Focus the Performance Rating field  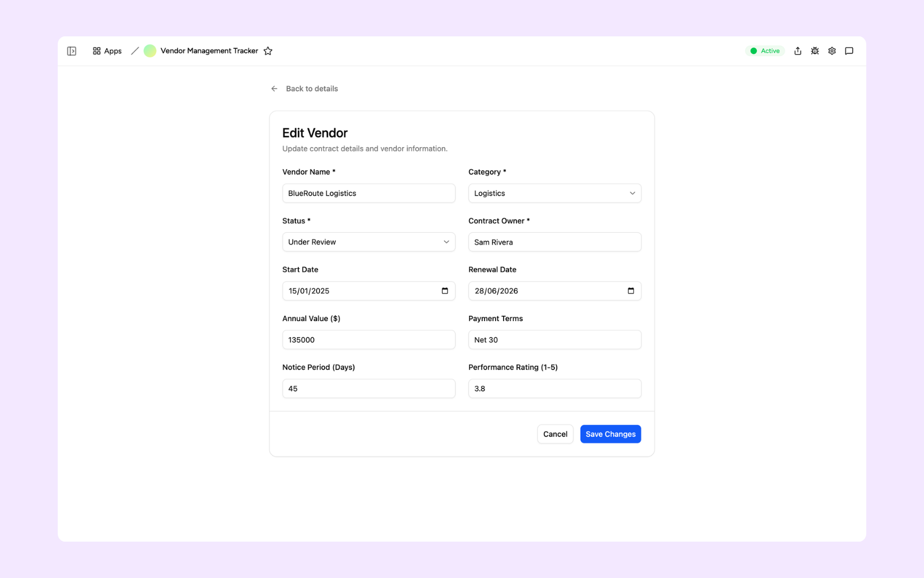click(555, 389)
